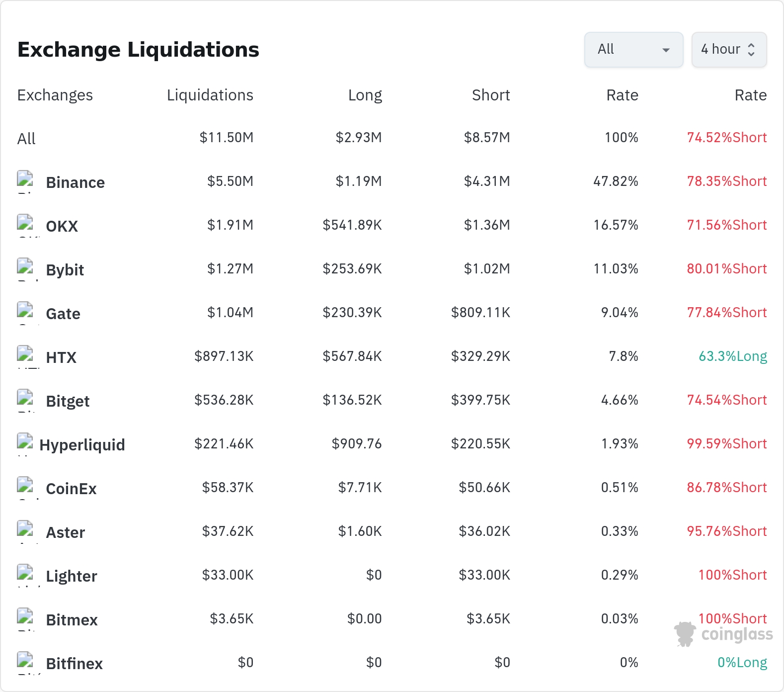Click HTX's 63.3%Long rate value

[x=733, y=356]
